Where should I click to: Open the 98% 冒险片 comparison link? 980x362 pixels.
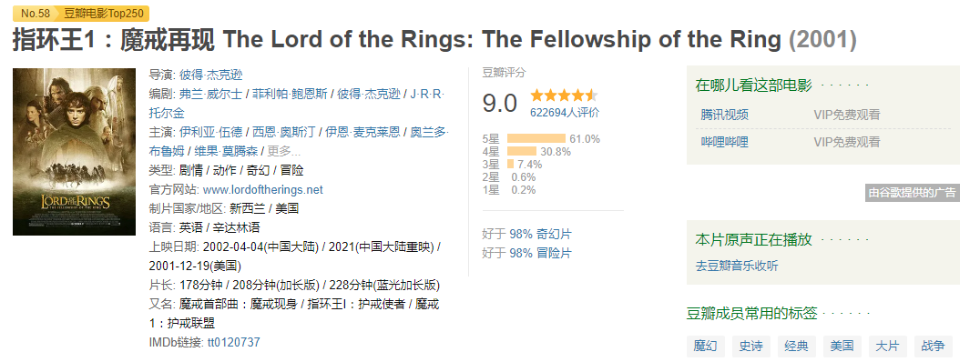[x=540, y=253]
